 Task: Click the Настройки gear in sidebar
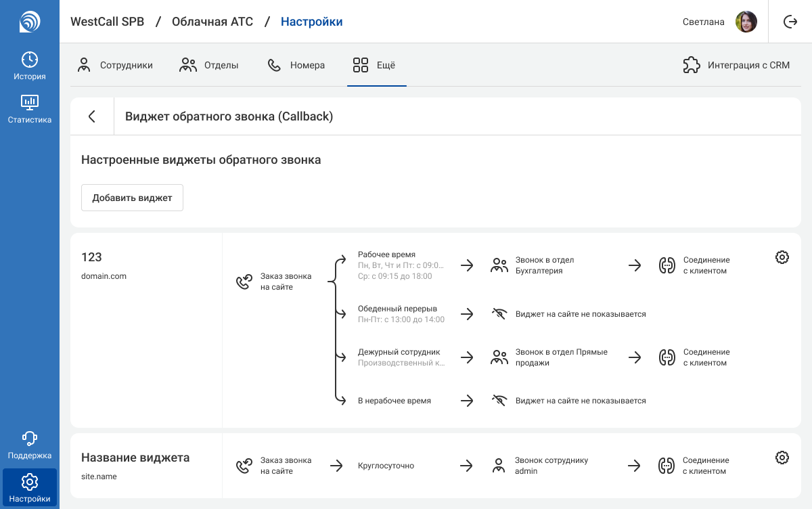coord(30,482)
